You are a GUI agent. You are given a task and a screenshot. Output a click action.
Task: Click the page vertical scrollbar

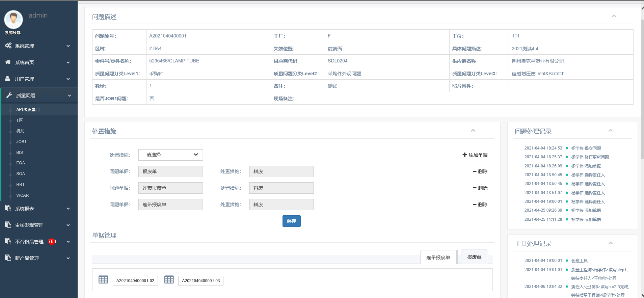pos(642,89)
